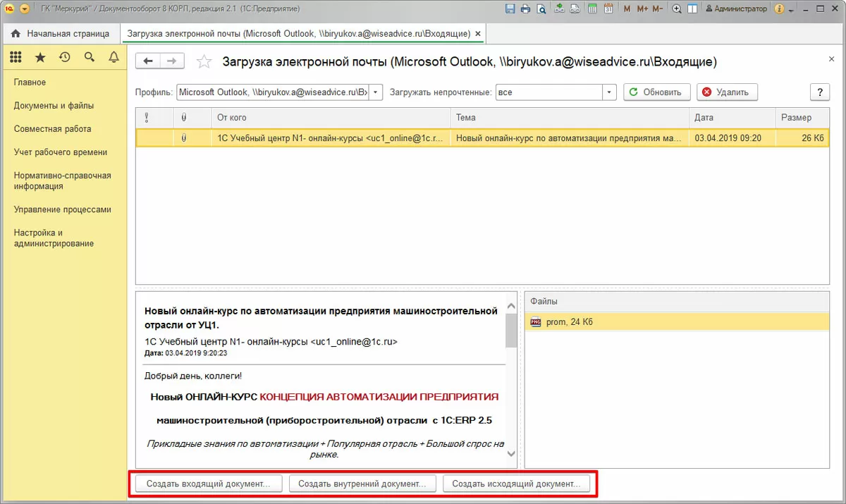The width and height of the screenshot is (846, 504).
Task: Open the Нормативно-справочная информация section
Action: click(x=62, y=181)
